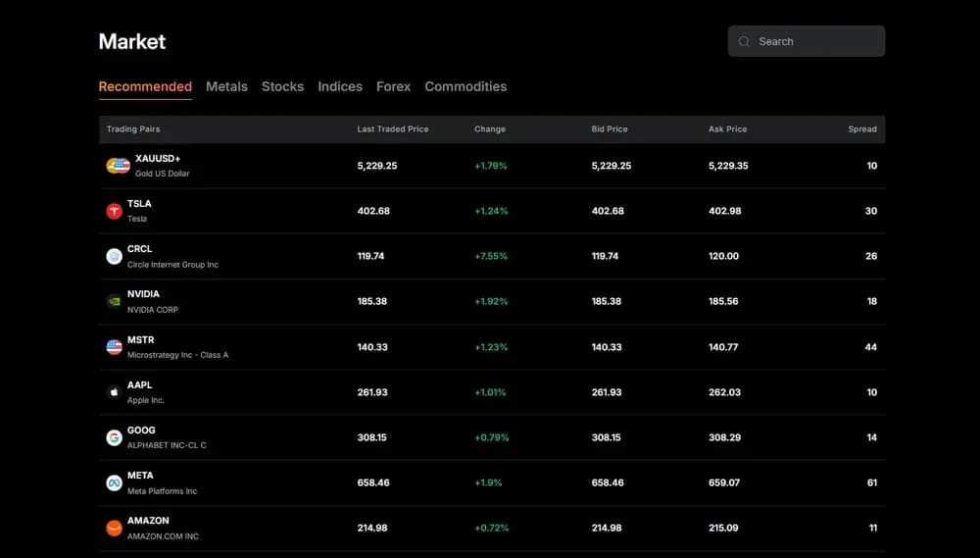The height and width of the screenshot is (558, 980).
Task: Click the 185.56 ask price
Action: (x=723, y=301)
